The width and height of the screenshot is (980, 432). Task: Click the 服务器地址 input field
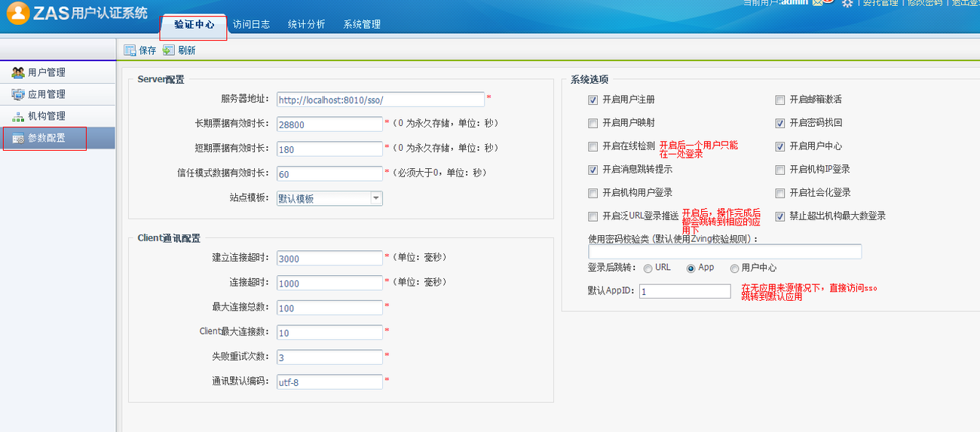point(380,100)
